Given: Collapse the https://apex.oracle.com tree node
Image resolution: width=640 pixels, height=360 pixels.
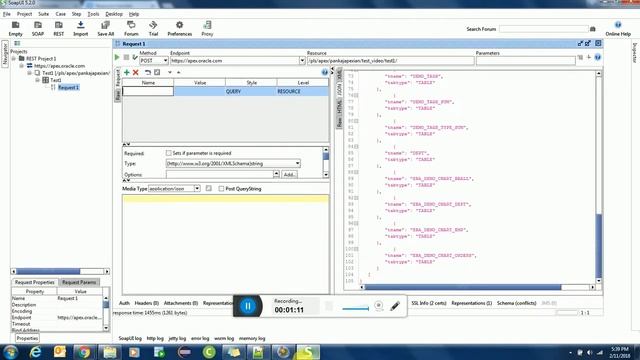Looking at the screenshot, I should (22, 65).
